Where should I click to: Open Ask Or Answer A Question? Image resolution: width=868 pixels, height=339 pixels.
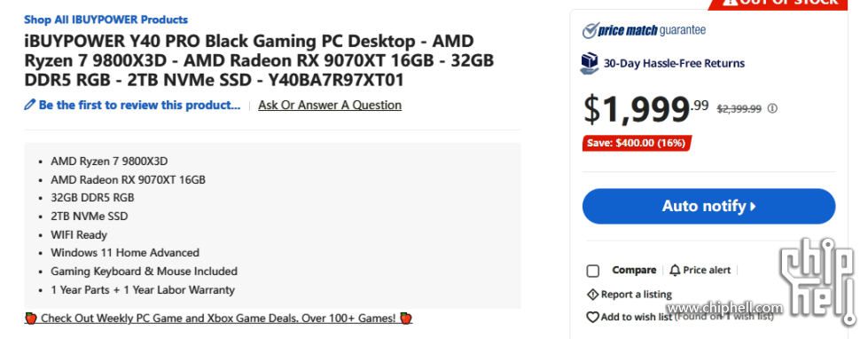330,106
